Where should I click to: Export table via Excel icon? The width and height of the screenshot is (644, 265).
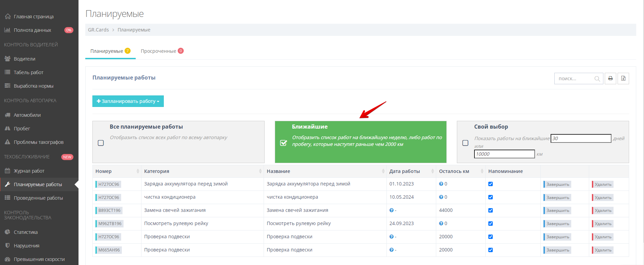623,79
